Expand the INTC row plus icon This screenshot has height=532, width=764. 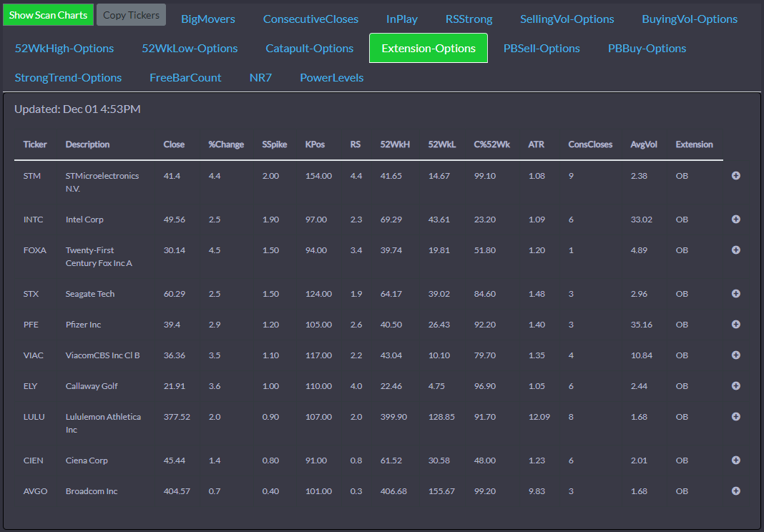736,220
